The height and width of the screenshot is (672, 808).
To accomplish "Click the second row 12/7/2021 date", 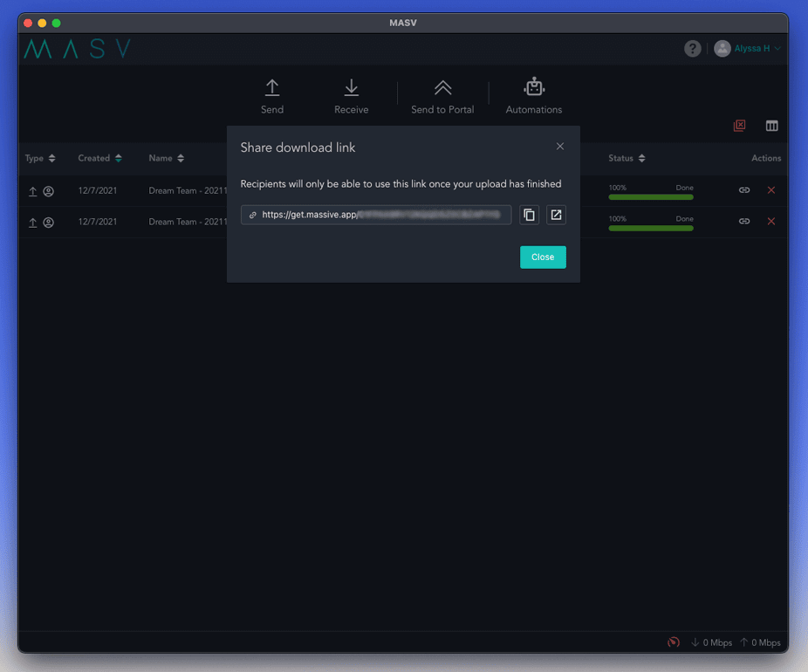I will click(x=98, y=222).
